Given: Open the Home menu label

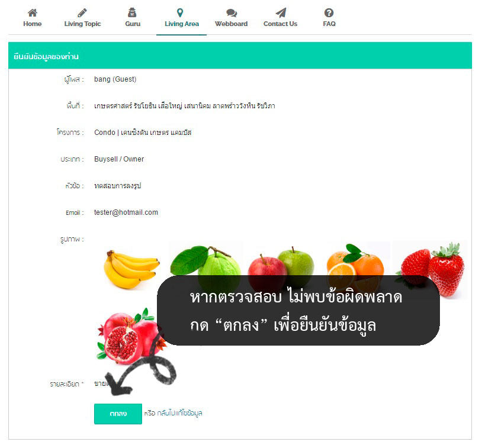Looking at the screenshot, I should pos(33,24).
